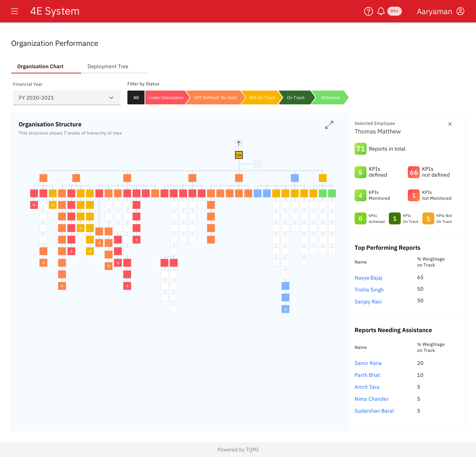The height and width of the screenshot is (457, 476).
Task: Open Samir Rana's report link
Action: (368, 363)
